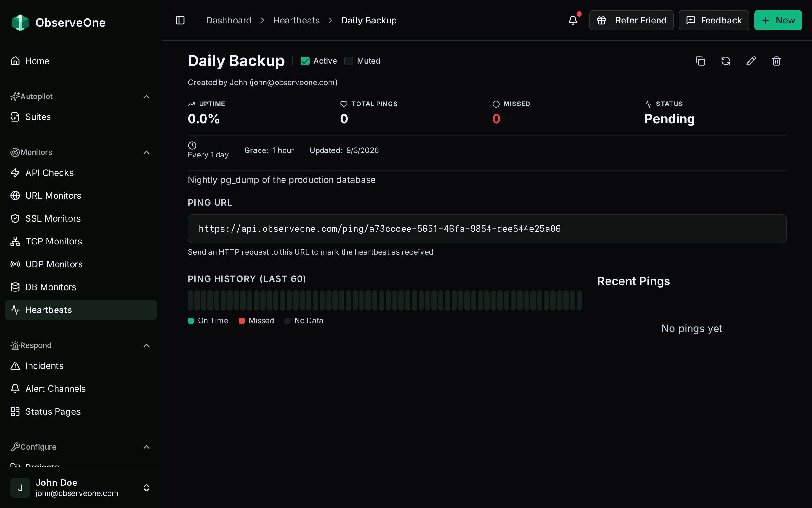Click the URL Monitors globe icon
This screenshot has height=508, width=812.
(x=15, y=196)
